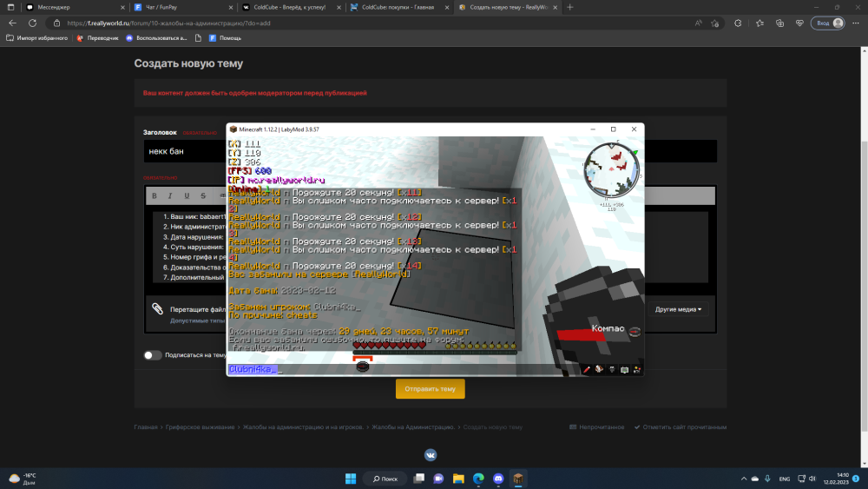Open the Favorites list icon in toolbar
868x489 pixels.
coord(759,23)
